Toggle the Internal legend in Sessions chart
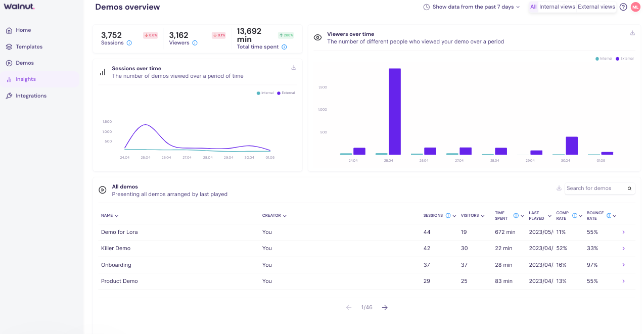The height and width of the screenshot is (334, 644). (265, 93)
